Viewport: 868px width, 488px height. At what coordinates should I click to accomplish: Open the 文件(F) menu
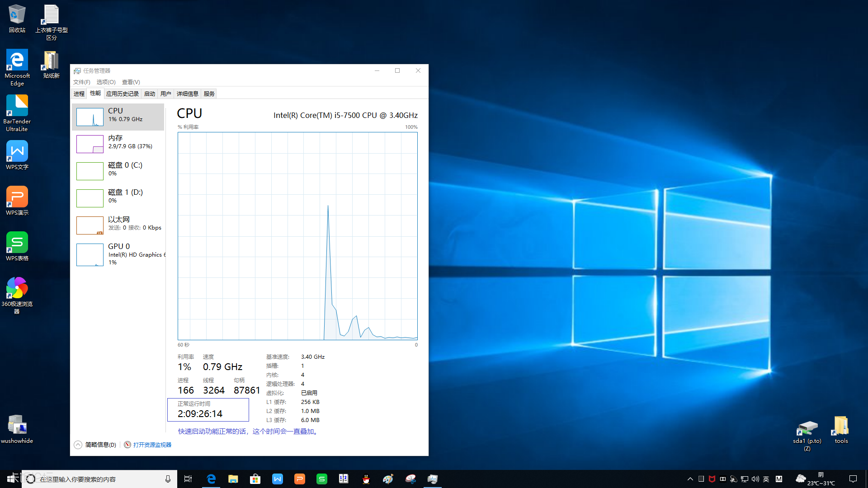[82, 82]
